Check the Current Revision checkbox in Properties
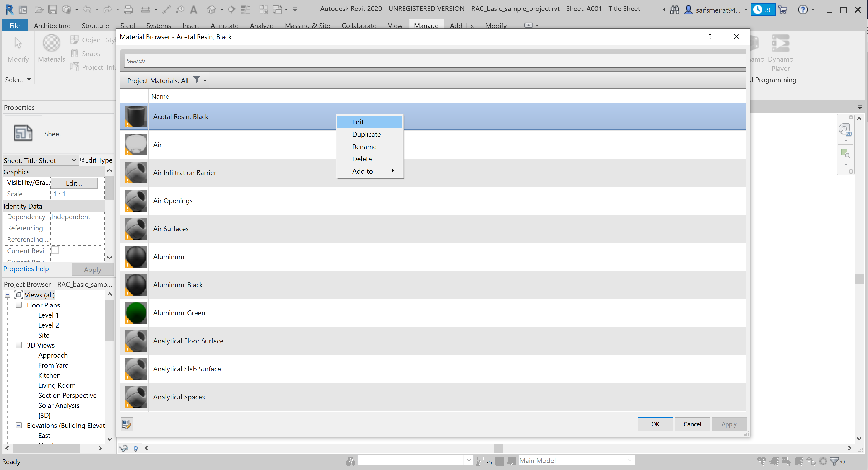This screenshot has height=470, width=868. tap(56, 250)
